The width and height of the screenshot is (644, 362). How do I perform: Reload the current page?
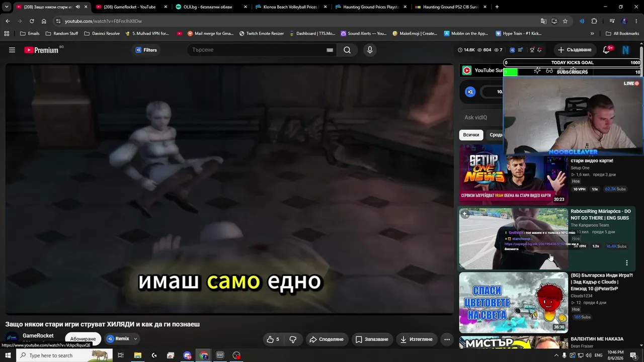(x=32, y=21)
